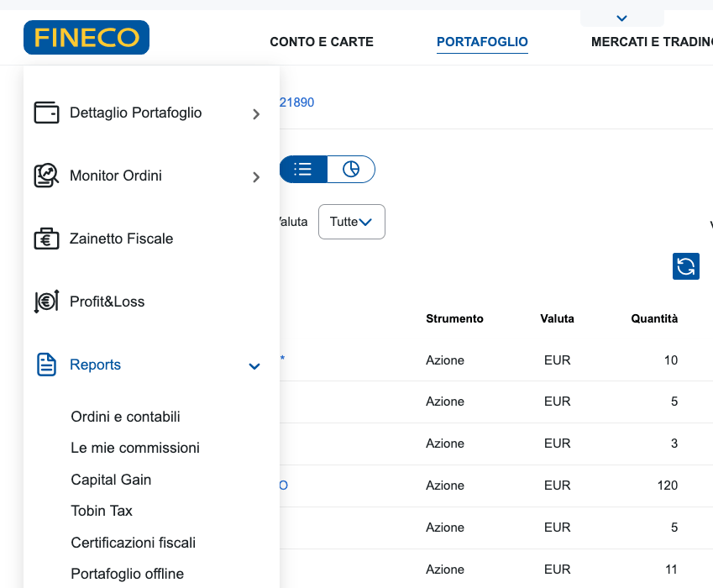Open the Capital Gain report

(111, 480)
